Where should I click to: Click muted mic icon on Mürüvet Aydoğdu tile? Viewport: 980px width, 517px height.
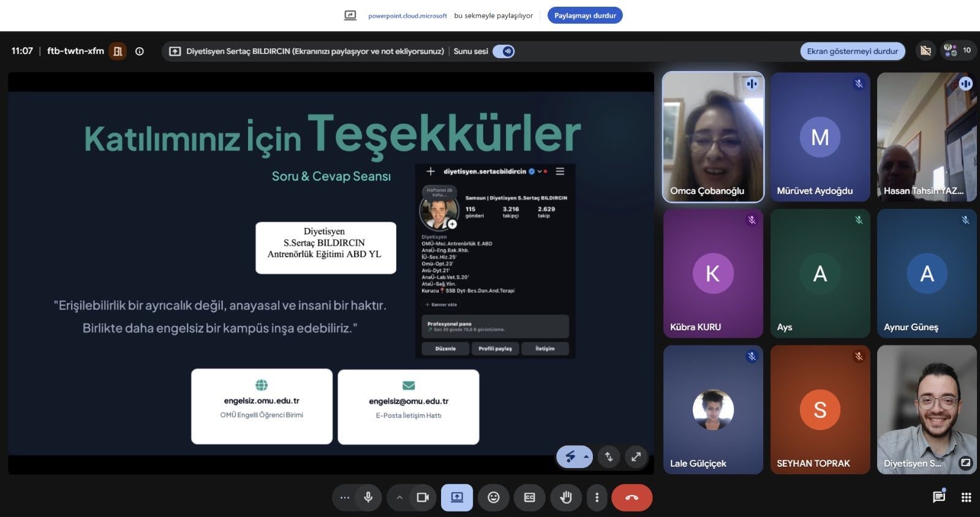pyautogui.click(x=859, y=84)
